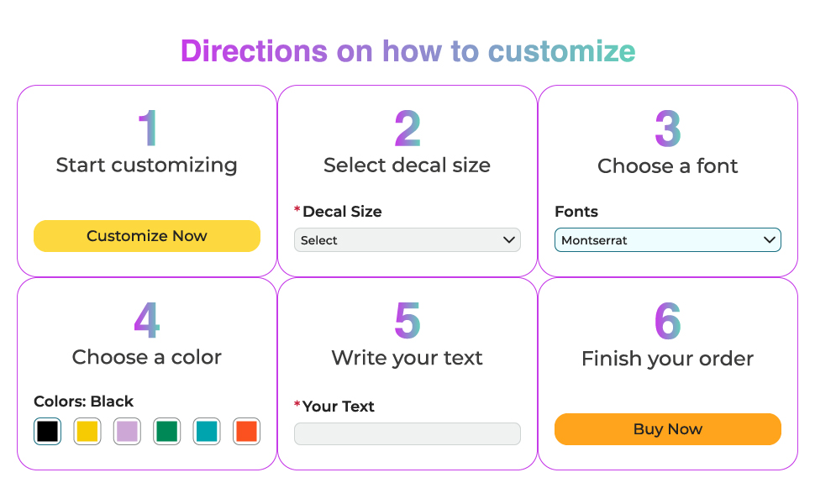This screenshot has width=815, height=504.
Task: Click the step 4 gradient number
Action: 147,320
